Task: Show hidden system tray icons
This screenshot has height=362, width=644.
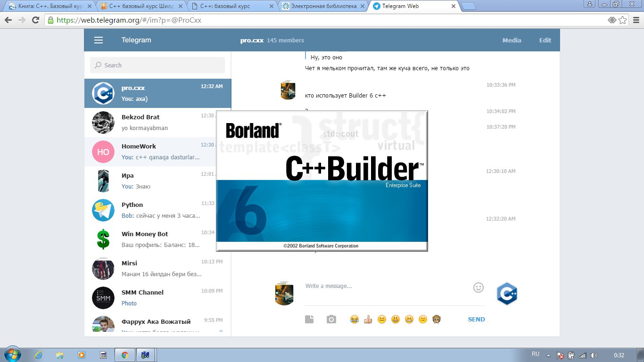Action: click(548, 355)
